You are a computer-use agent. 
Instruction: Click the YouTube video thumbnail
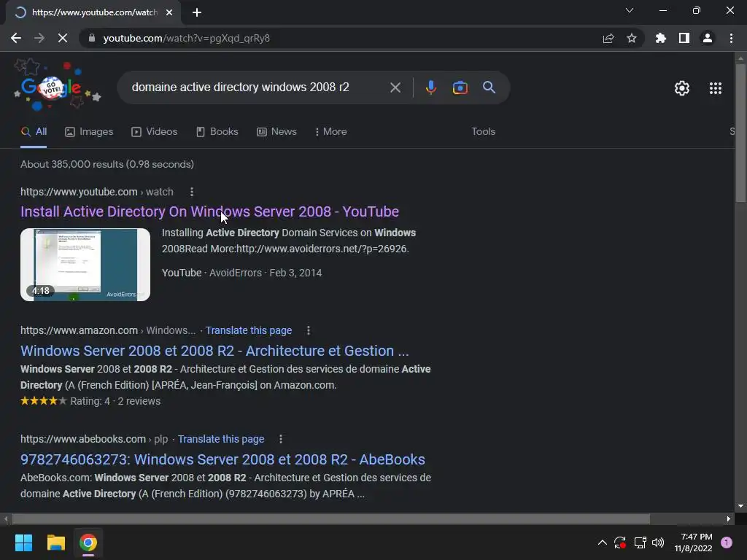tap(85, 265)
